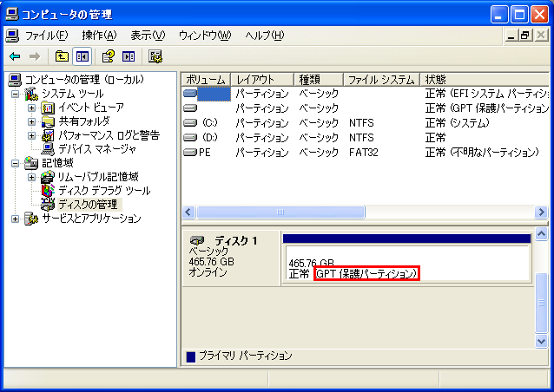Sort by the ボリューム column header
This screenshot has width=554, height=392.
tap(206, 80)
